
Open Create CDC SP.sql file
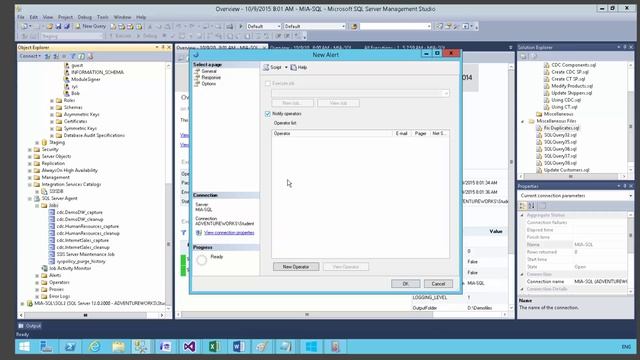point(570,72)
